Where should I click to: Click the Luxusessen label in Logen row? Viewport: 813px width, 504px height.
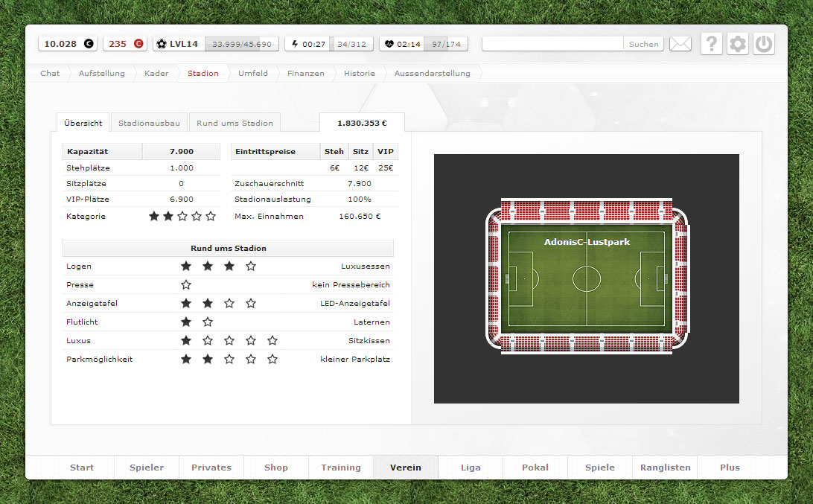[366, 266]
